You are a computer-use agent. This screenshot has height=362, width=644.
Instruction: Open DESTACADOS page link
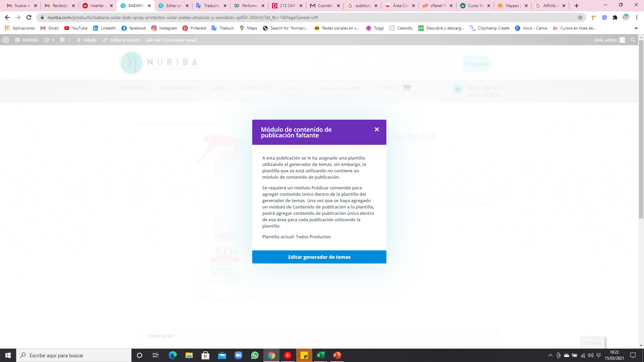(258, 88)
